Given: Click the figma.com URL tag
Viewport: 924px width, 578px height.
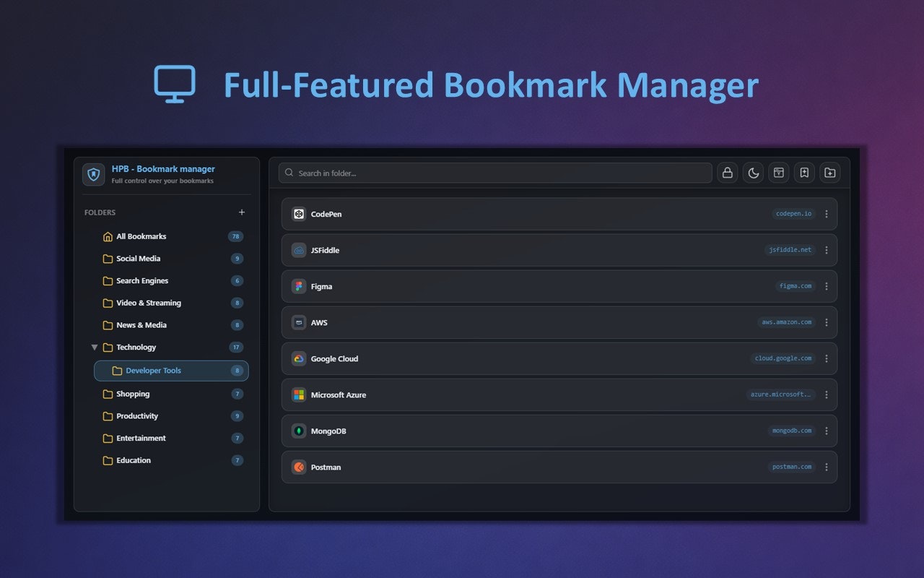Looking at the screenshot, I should pos(796,286).
